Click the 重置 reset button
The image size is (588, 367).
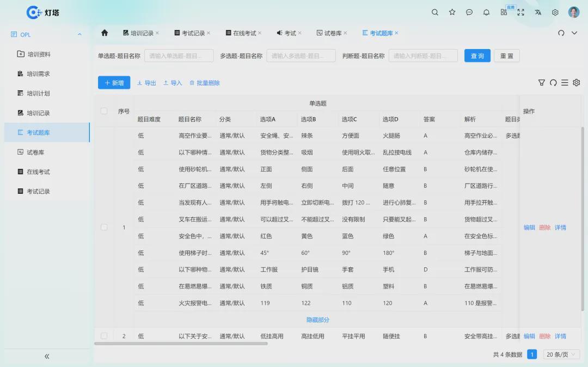point(507,56)
